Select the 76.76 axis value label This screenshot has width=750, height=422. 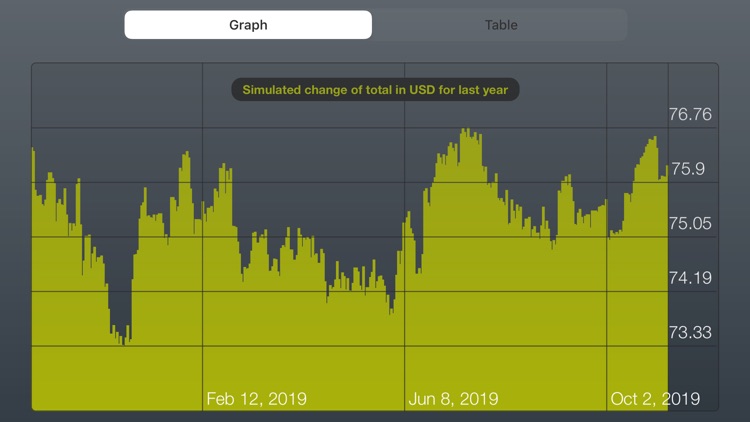pyautogui.click(x=690, y=114)
